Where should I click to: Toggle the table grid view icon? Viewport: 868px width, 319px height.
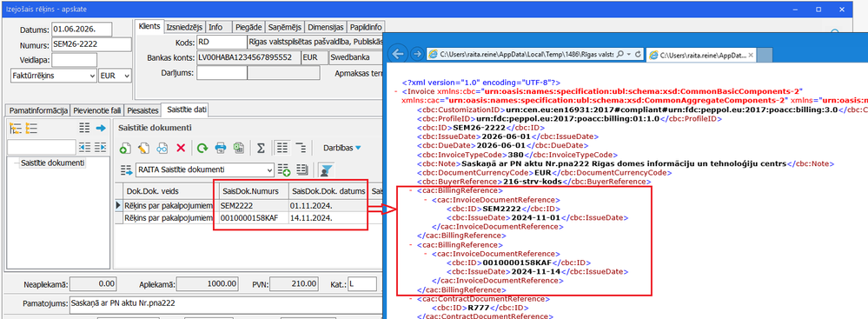(x=282, y=148)
